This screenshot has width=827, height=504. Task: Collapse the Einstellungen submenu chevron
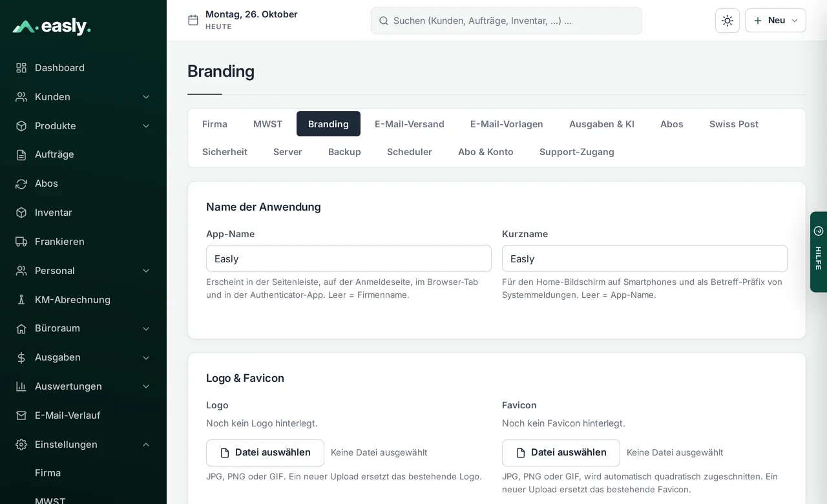146,445
